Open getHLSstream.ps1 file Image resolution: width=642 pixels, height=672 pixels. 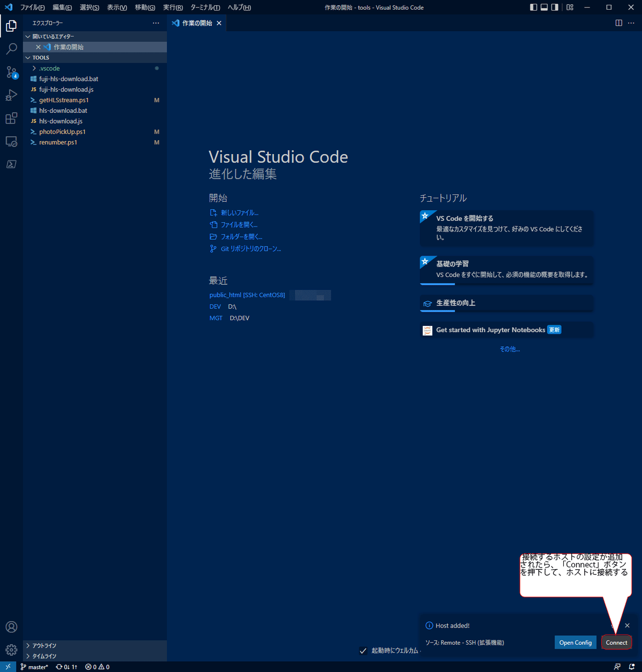pyautogui.click(x=95, y=100)
